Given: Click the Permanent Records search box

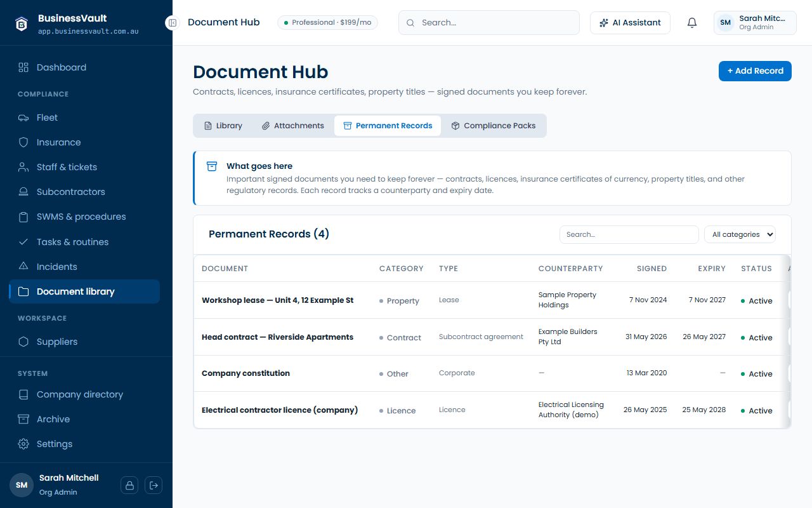Looking at the screenshot, I should coord(629,234).
